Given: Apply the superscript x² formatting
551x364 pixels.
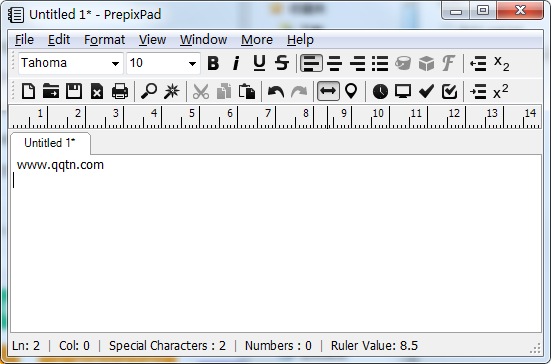Looking at the screenshot, I should (501, 91).
